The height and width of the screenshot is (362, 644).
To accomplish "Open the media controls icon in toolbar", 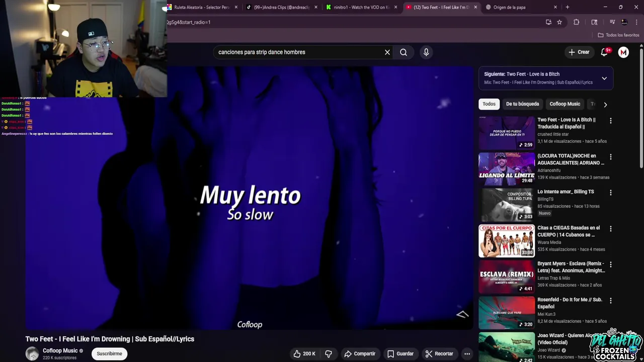I will tap(612, 22).
